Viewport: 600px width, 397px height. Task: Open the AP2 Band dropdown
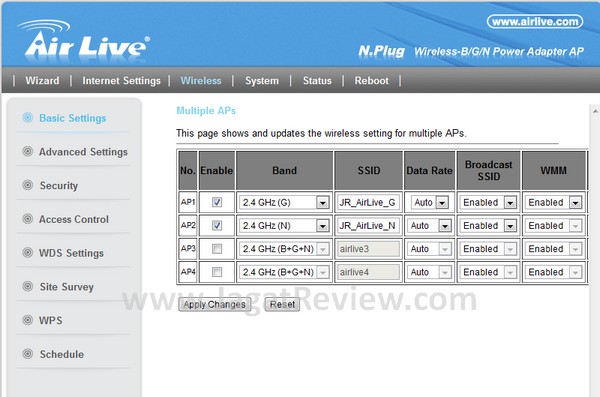[x=284, y=226]
